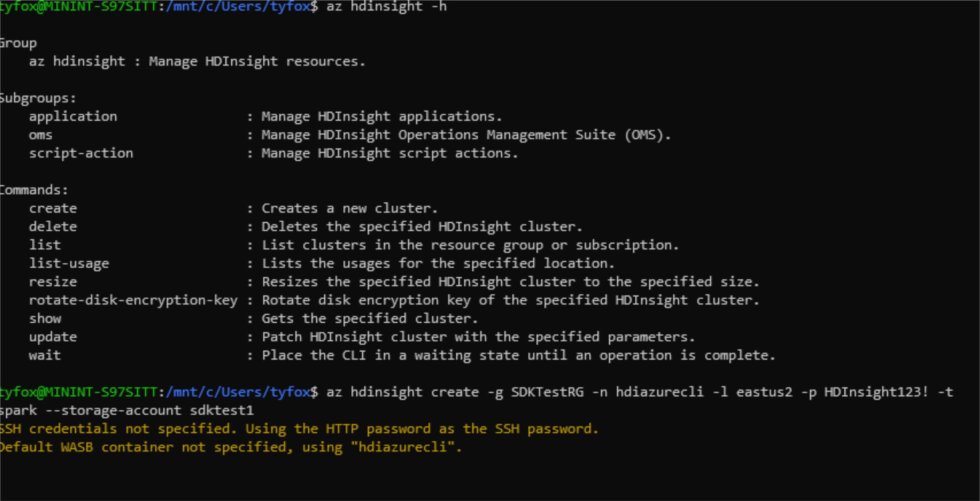Click the 'Subgroups:' heading
The height and width of the screenshot is (501, 980).
38,98
